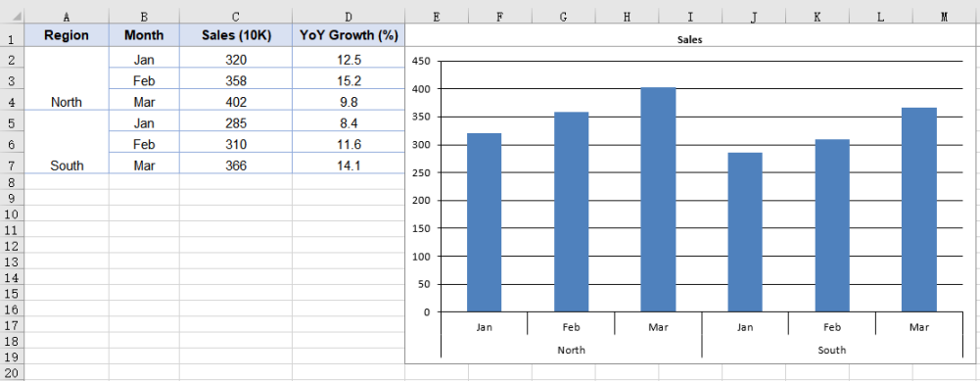
Task: Click Feb axis label under North
Action: click(571, 326)
